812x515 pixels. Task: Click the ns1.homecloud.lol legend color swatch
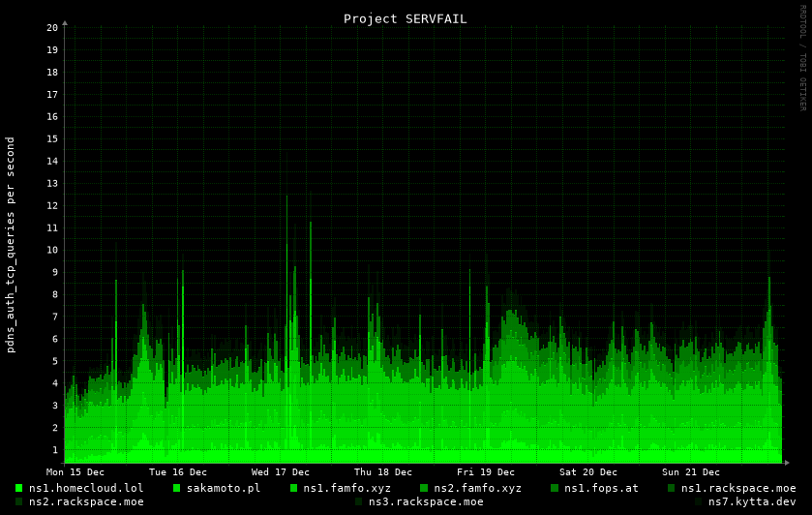click(18, 488)
